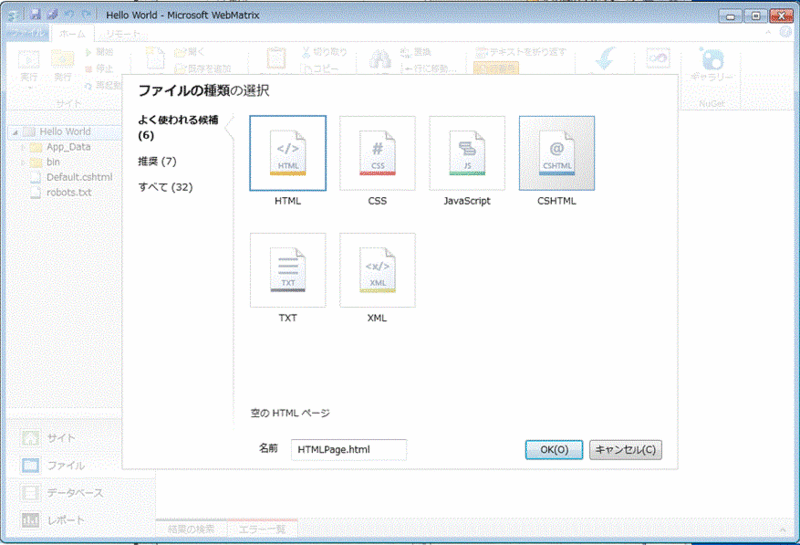Select the CSHTML file type tile
This screenshot has width=800, height=545.
(557, 153)
